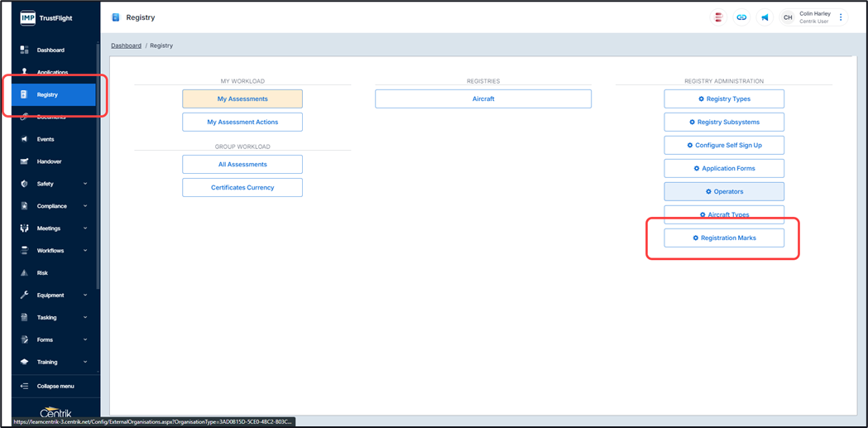
Task: Expand the Meetings menu chevron
Action: 85,228
